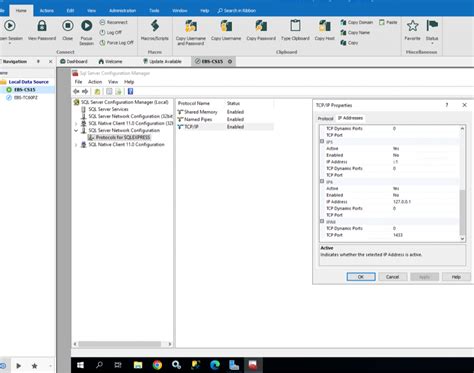The width and height of the screenshot is (474, 373).
Task: Expand SQL Native Client 11.0 Configuration (32bit)
Action: [x=76, y=124]
